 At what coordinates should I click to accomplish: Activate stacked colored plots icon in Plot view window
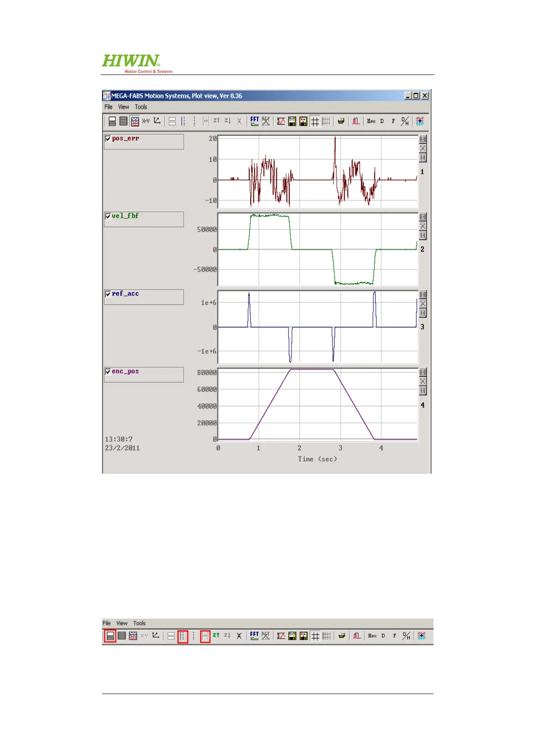click(x=134, y=121)
